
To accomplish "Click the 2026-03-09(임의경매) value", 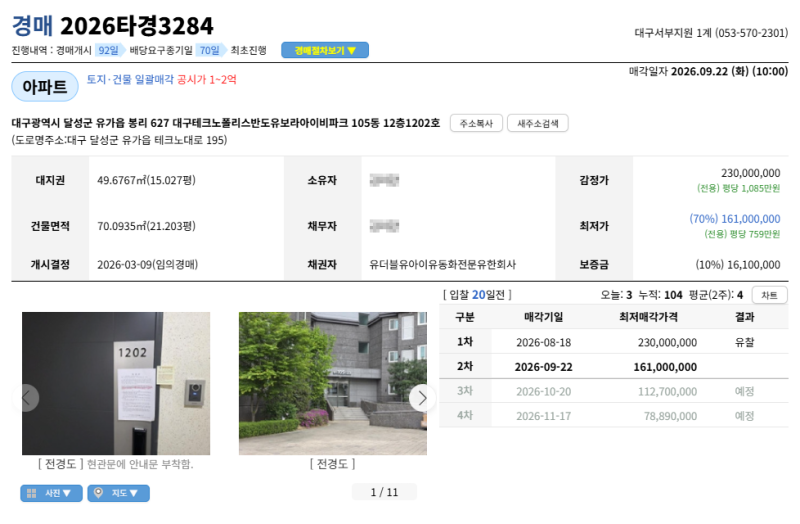I will click(147, 264).
